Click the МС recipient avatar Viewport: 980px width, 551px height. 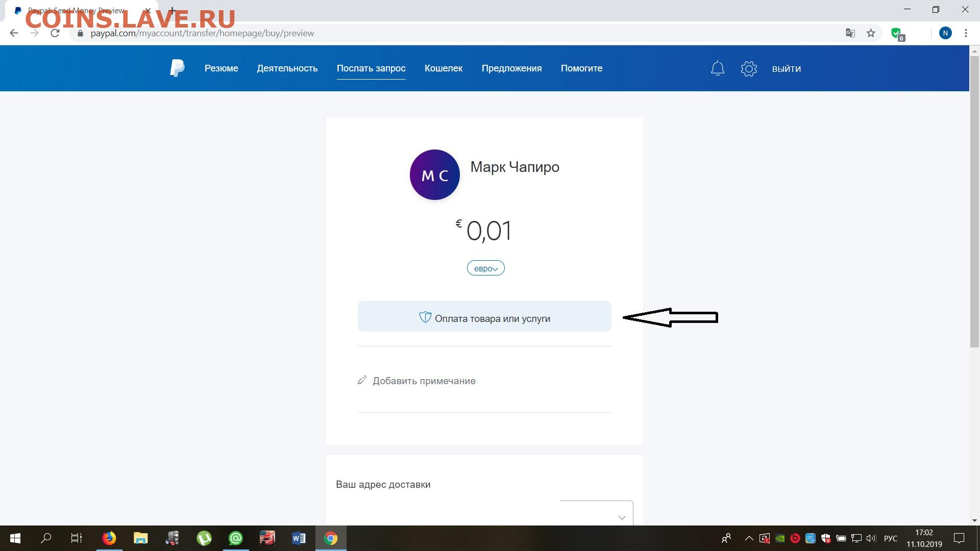click(x=435, y=174)
